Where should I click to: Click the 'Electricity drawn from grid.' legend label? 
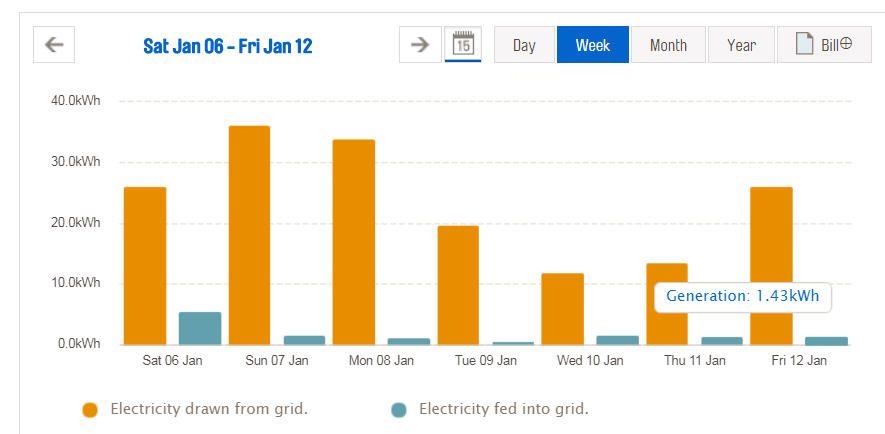coord(209,409)
